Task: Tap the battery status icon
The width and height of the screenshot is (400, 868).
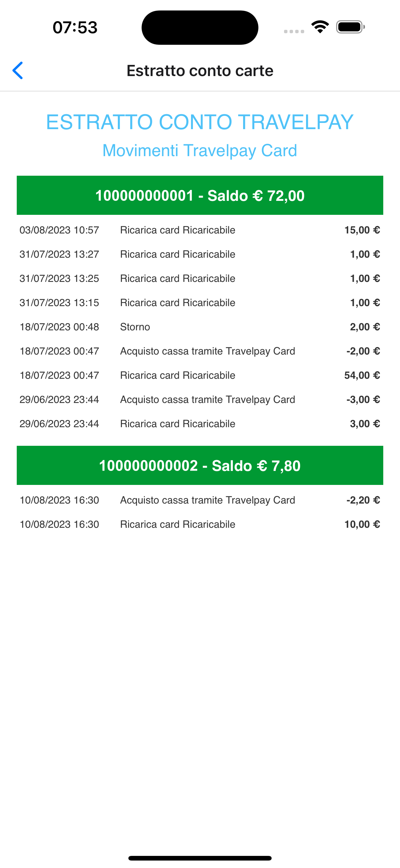Action: point(350,27)
